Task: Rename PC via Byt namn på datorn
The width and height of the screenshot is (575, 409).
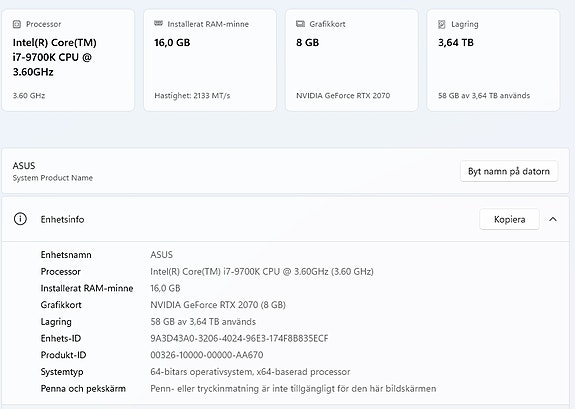Action: 509,171
